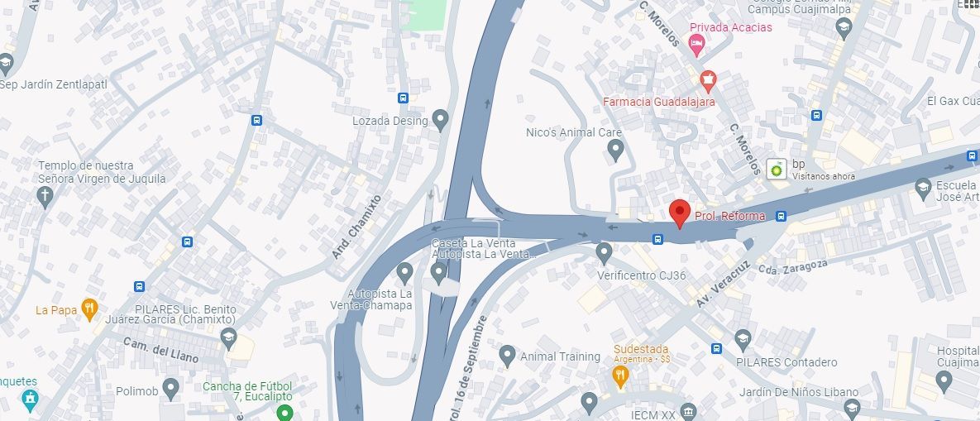This screenshot has height=421, width=980.
Task: Open the La Papa restaurant marker
Action: tap(90, 310)
